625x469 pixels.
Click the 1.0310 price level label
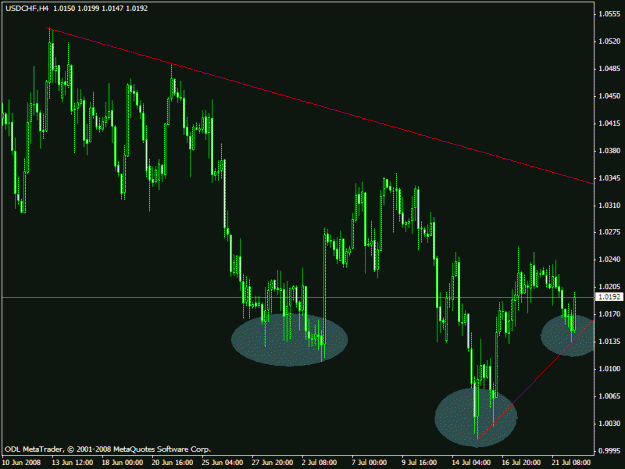(610, 205)
